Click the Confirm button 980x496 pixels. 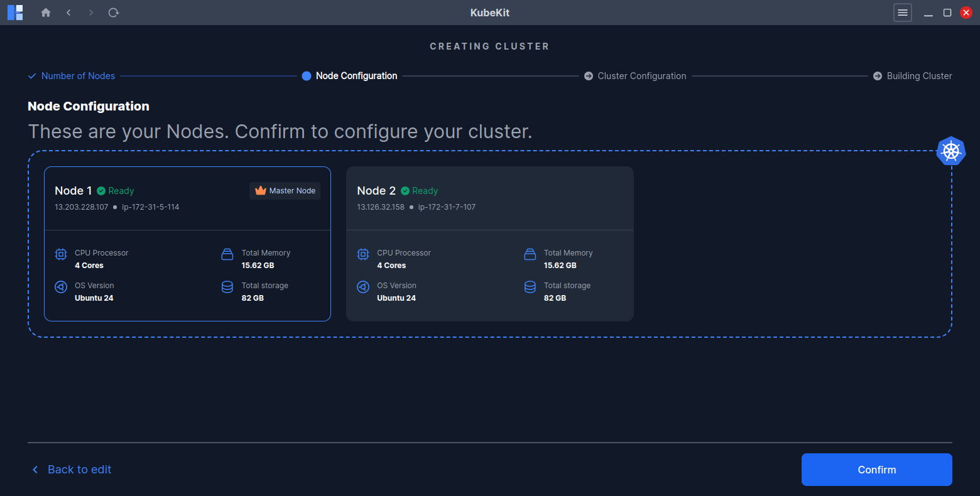[x=876, y=470]
